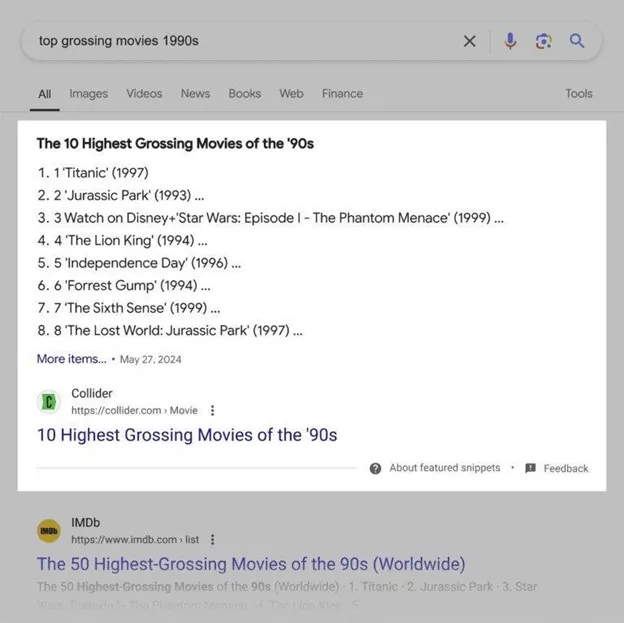
Task: Switch to the Videos tab
Action: (144, 94)
